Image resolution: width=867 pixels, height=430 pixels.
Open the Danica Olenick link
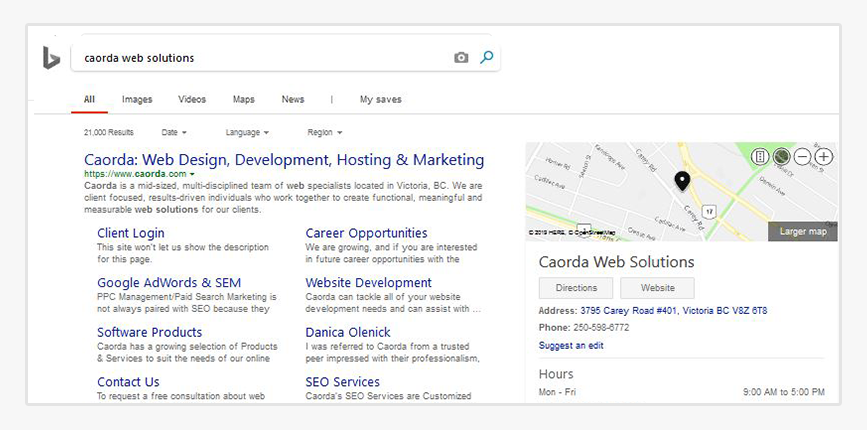click(x=348, y=332)
